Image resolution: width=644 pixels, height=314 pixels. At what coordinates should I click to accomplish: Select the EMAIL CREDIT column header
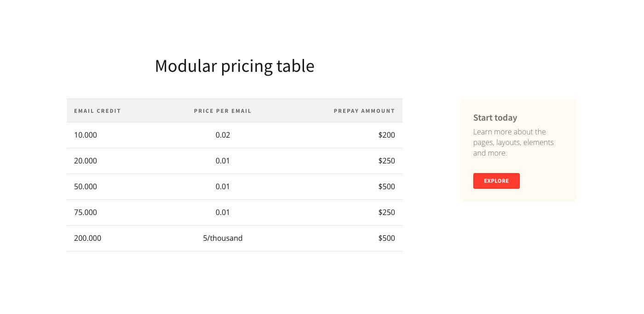coord(98,111)
